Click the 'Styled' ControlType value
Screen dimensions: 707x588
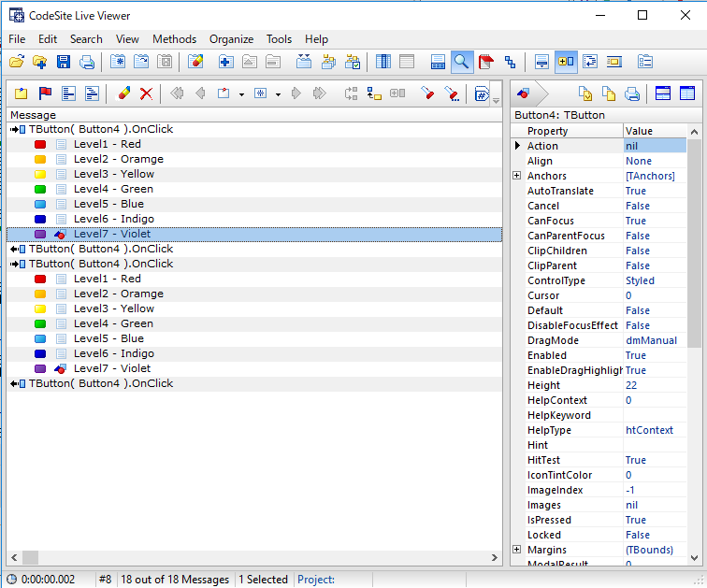point(640,280)
